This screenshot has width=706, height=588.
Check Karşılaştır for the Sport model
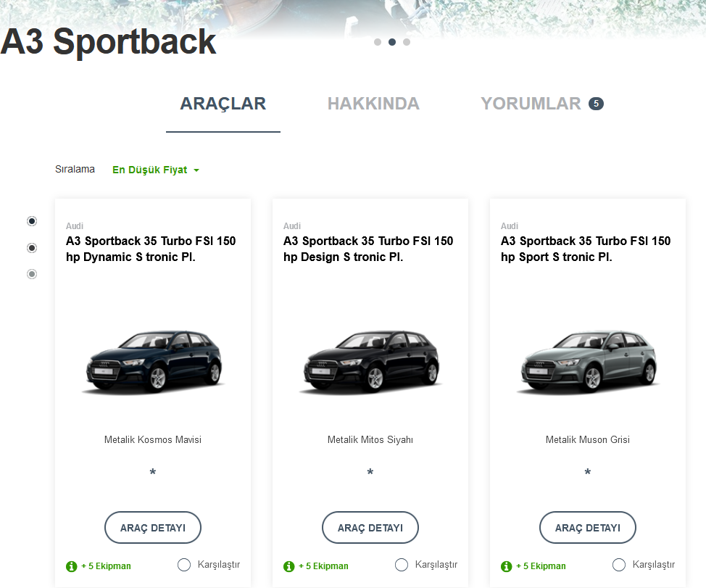point(618,565)
